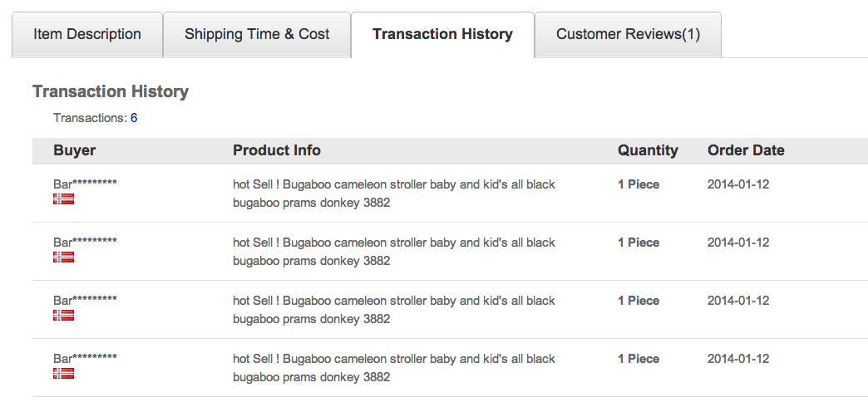Screen dimensions: 868x402
Task: Click the Norway flag in the first row
Action: click(x=64, y=199)
